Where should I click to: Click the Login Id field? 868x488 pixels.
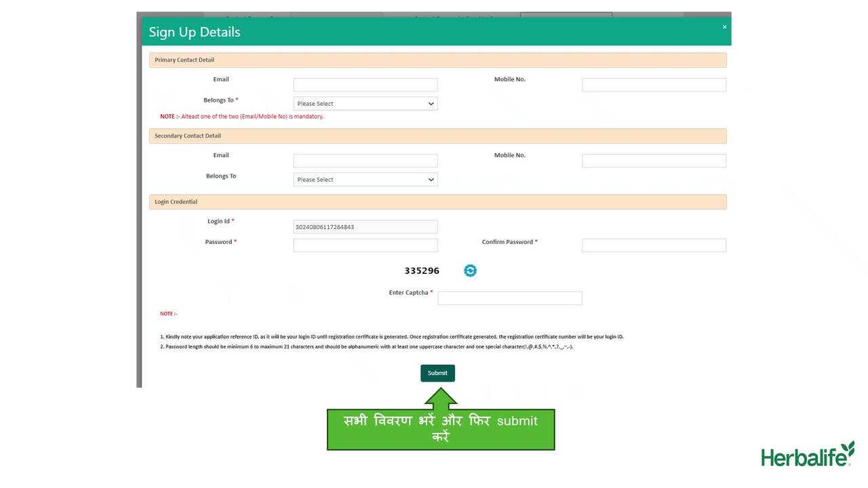[x=365, y=227]
